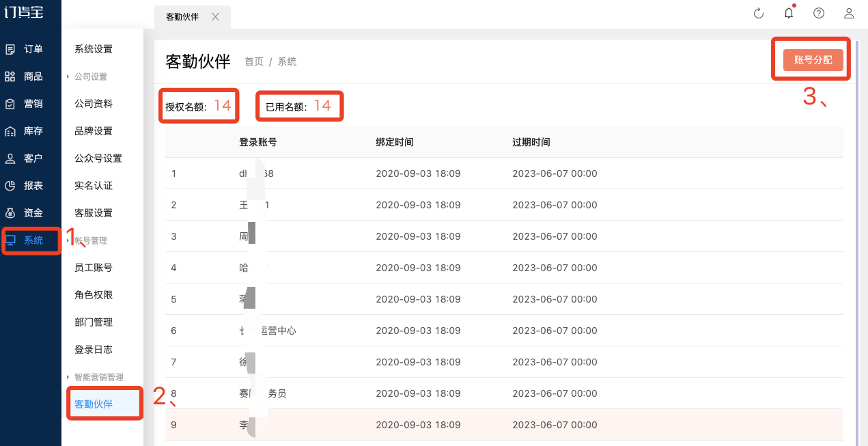Screen dimensions: 868x446
Task: Open 系统设置 submenu item
Action: [x=94, y=49]
